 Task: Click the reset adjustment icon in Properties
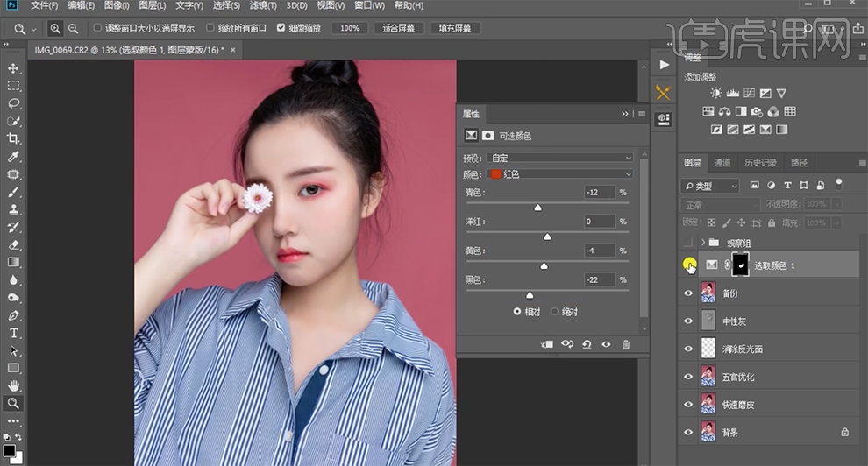587,344
